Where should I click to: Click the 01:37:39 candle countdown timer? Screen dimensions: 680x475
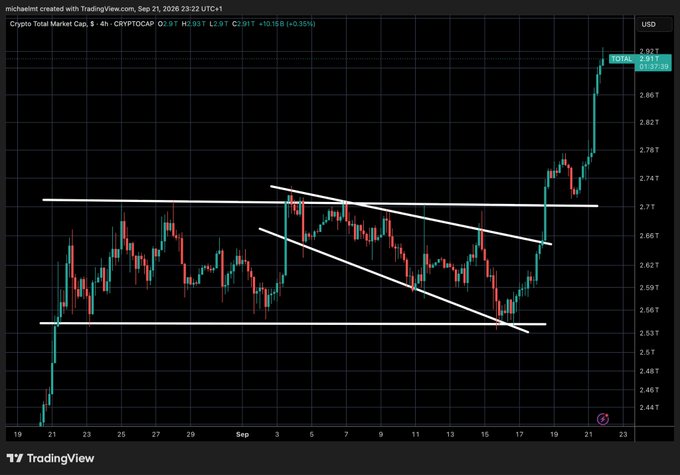654,66
